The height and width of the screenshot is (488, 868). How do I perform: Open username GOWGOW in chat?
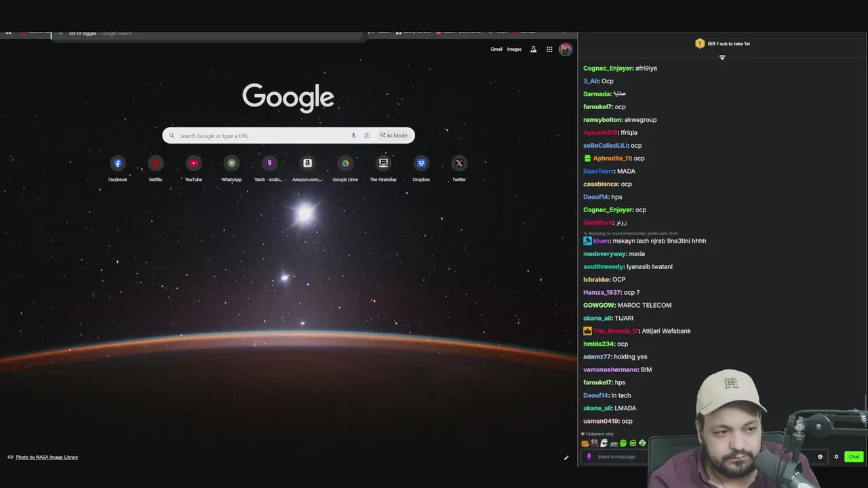tap(597, 306)
